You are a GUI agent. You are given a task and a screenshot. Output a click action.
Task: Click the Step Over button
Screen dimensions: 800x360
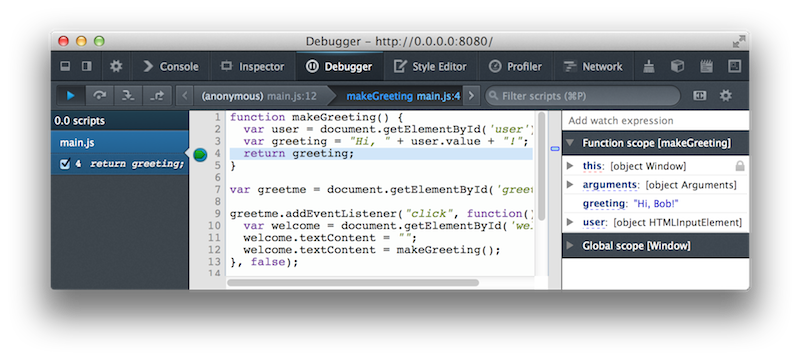coord(99,95)
